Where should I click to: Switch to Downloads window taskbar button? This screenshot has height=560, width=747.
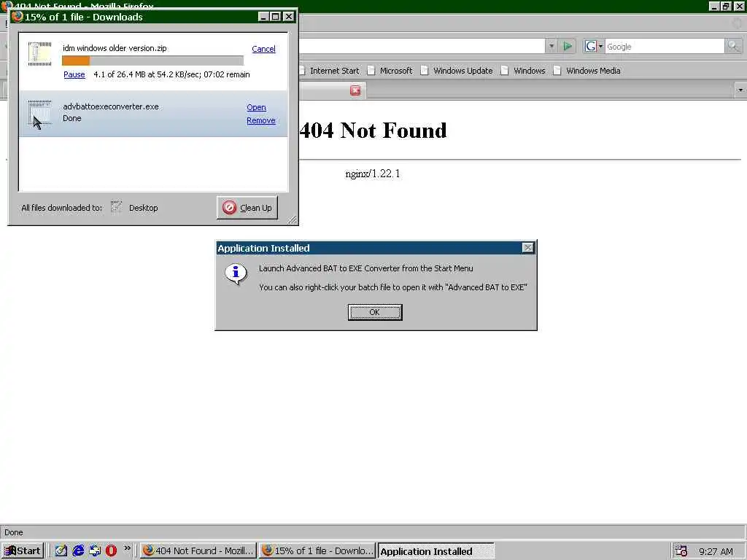tap(317, 551)
